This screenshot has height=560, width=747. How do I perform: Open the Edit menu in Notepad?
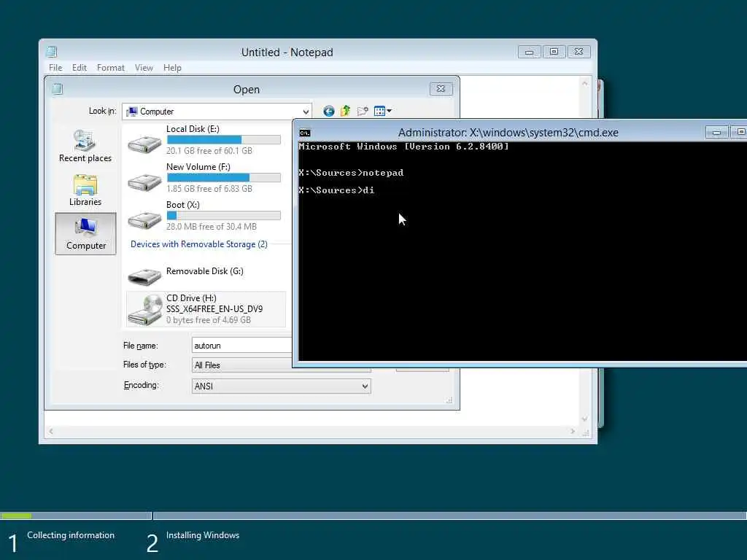(x=79, y=68)
